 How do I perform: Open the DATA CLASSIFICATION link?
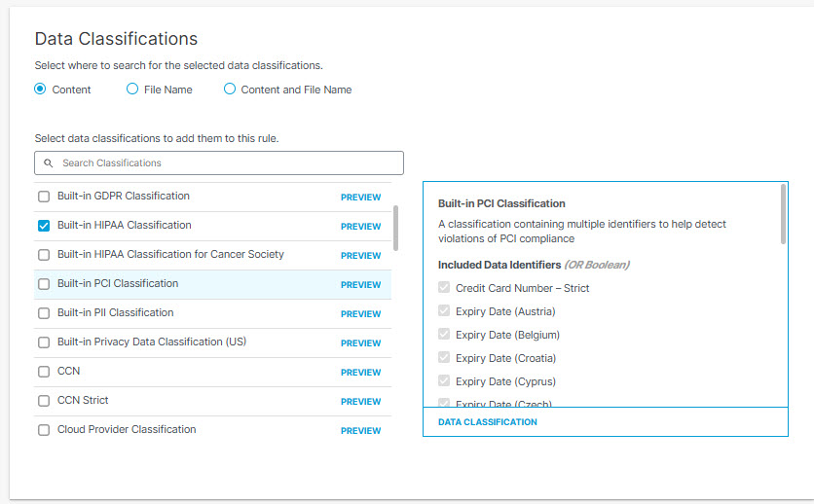click(x=488, y=422)
